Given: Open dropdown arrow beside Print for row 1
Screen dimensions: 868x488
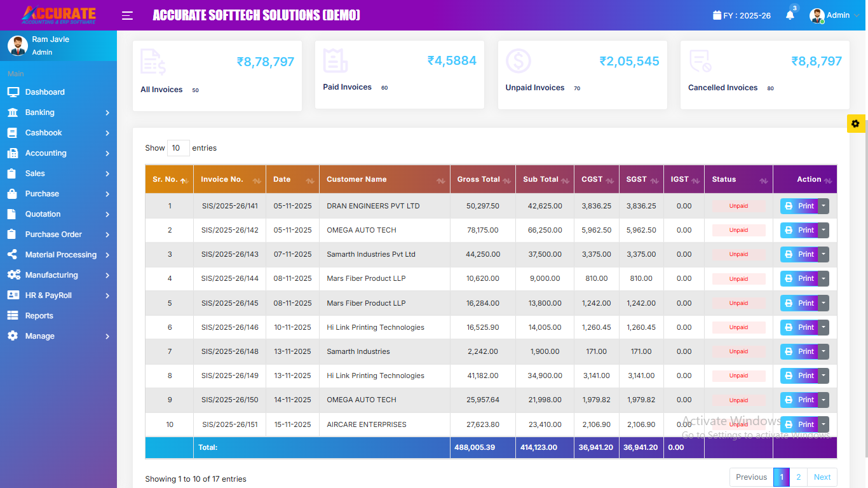Looking at the screenshot, I should coord(824,206).
